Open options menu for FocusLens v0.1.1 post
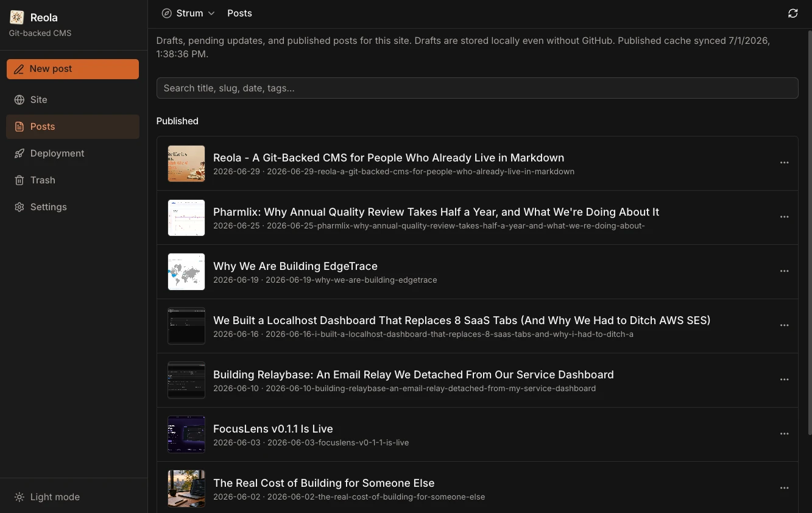 tap(784, 434)
